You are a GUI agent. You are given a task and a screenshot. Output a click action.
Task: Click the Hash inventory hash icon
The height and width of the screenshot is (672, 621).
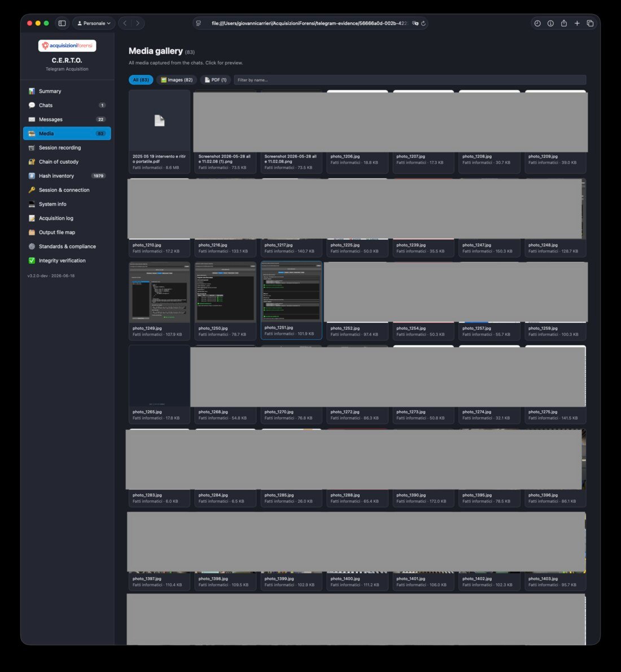point(32,176)
